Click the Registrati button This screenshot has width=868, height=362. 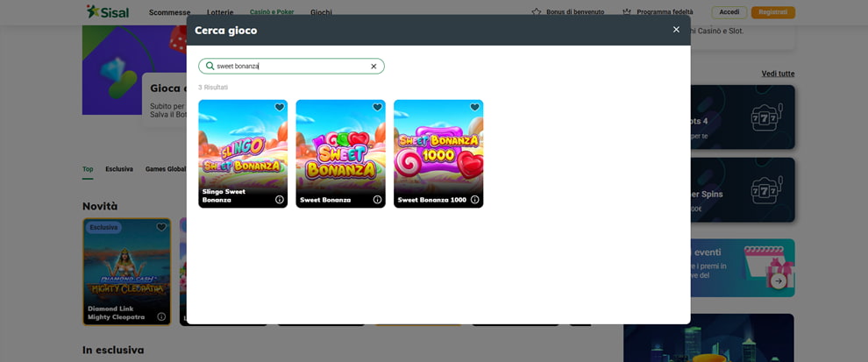coord(772,12)
